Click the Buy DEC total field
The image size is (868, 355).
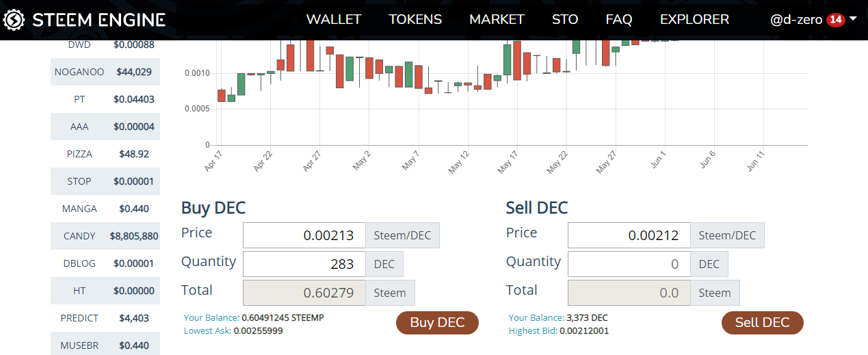pos(304,293)
